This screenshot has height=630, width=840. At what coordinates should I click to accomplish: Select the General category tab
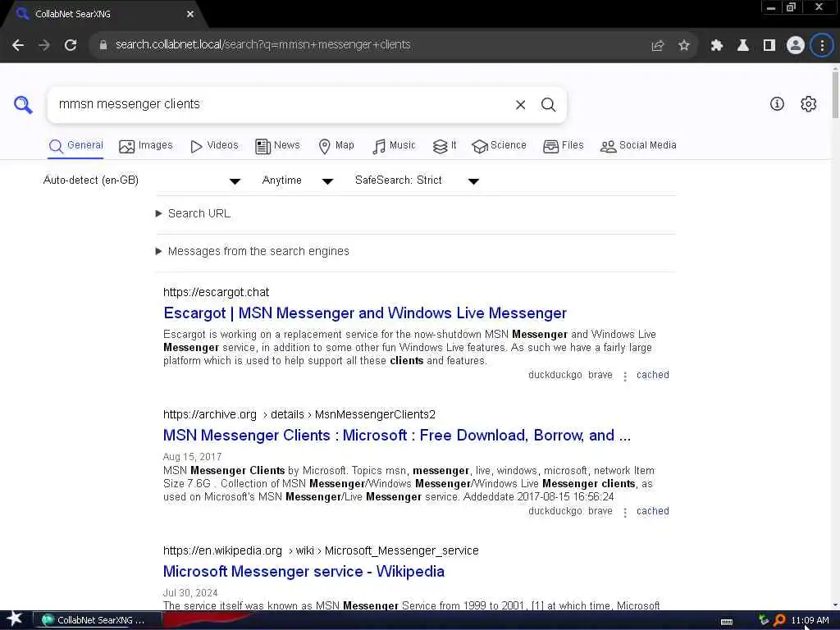point(75,146)
